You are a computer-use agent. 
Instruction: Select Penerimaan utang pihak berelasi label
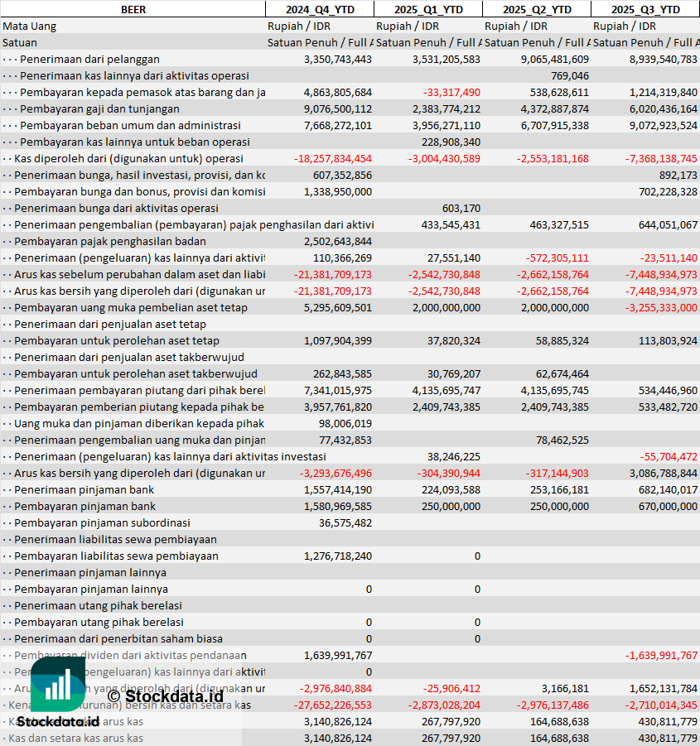click(x=98, y=606)
